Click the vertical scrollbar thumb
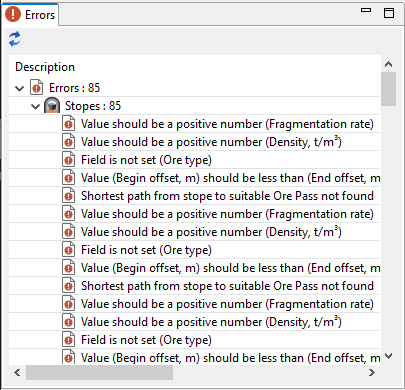Screen dimensions: 405x390 click(x=388, y=89)
